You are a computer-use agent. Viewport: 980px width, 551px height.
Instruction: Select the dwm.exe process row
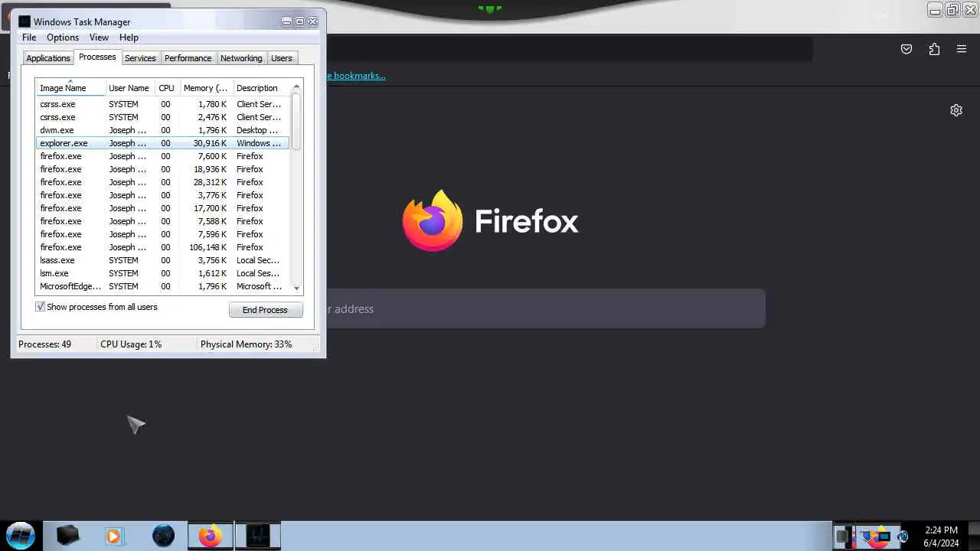point(163,130)
